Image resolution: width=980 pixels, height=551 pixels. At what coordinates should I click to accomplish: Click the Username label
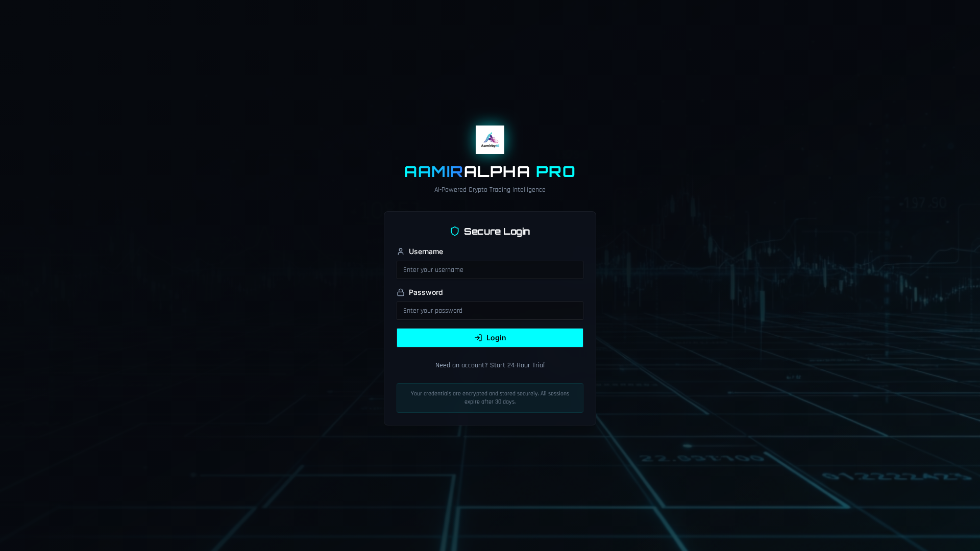pyautogui.click(x=426, y=251)
